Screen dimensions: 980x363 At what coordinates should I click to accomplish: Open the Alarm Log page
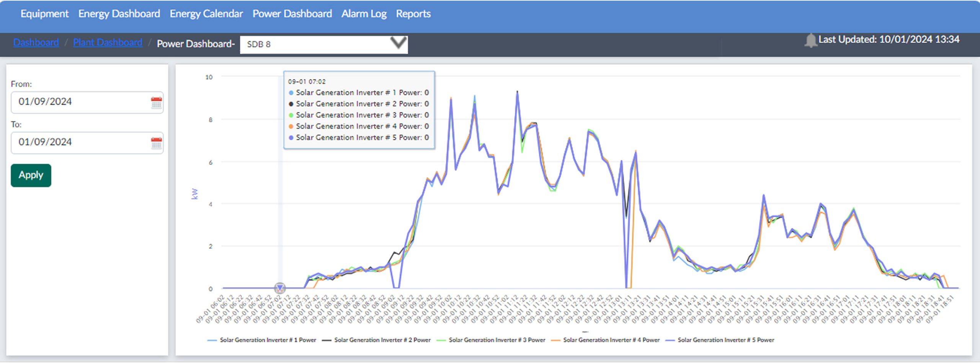point(364,14)
